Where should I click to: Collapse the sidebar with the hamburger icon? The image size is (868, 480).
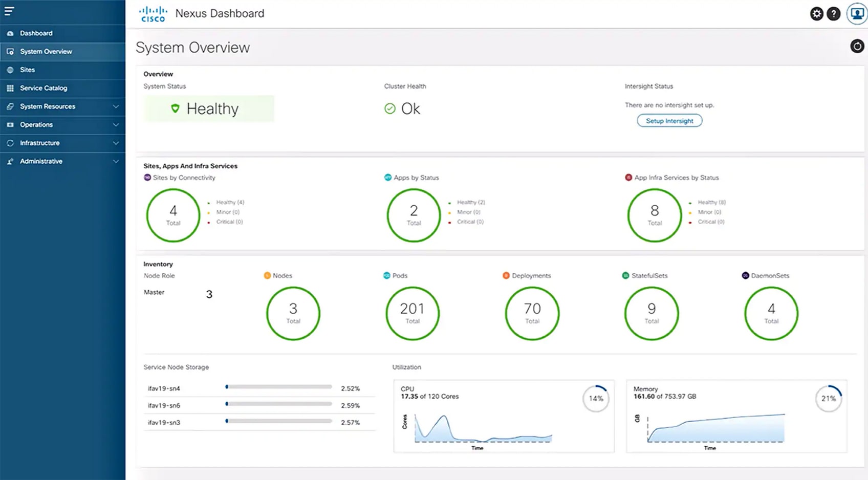pyautogui.click(x=9, y=11)
